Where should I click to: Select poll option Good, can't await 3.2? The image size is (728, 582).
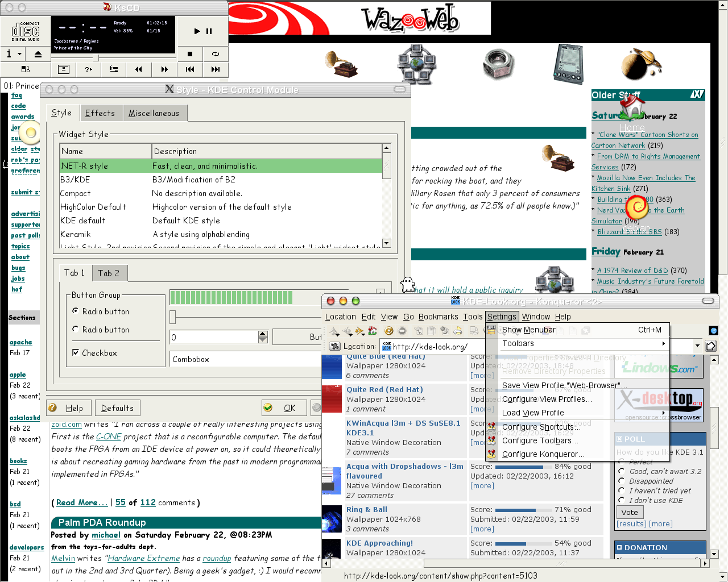[622, 471]
